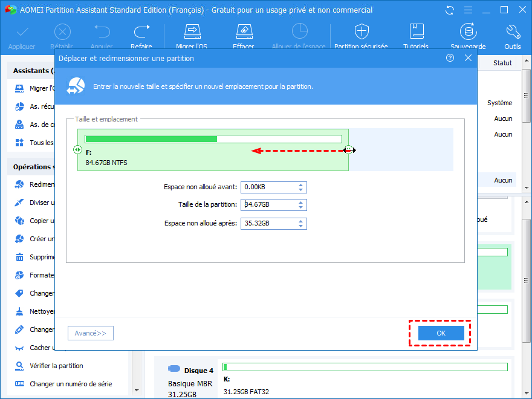Click the dialog help question mark icon

[x=450, y=58]
